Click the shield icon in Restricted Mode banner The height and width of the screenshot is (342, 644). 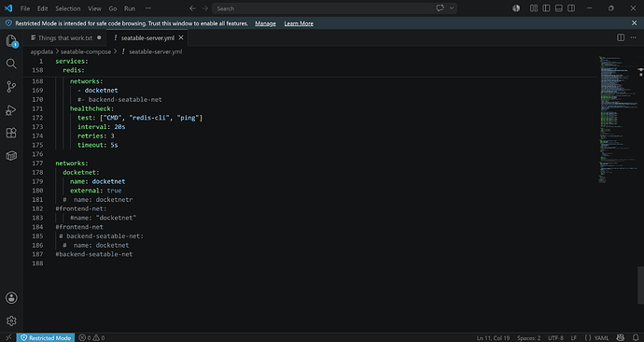tap(8, 23)
